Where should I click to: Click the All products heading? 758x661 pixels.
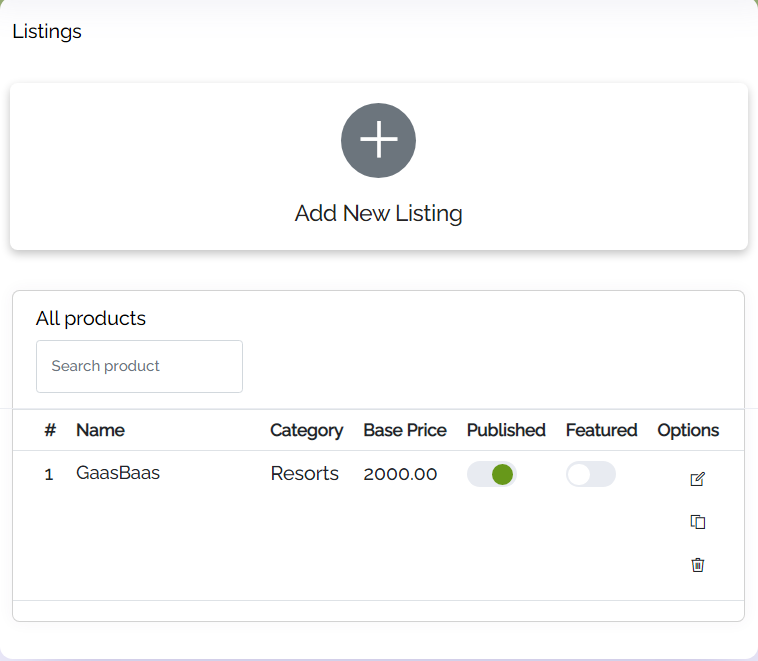(91, 318)
